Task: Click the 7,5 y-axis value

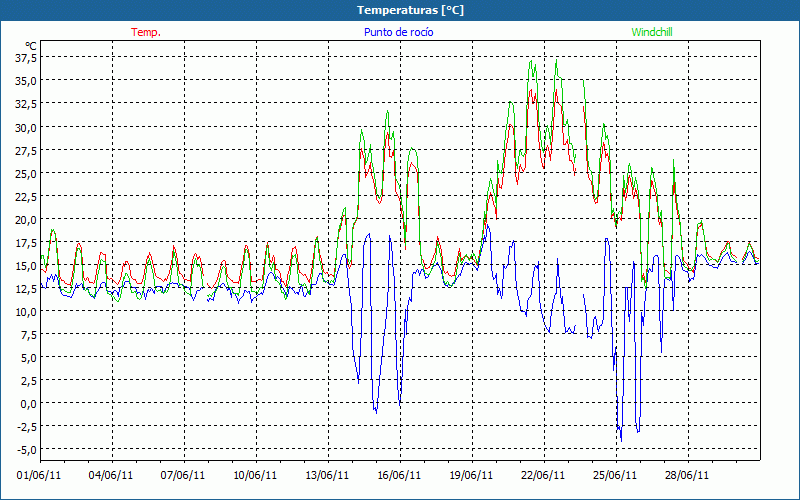Action: [29, 335]
